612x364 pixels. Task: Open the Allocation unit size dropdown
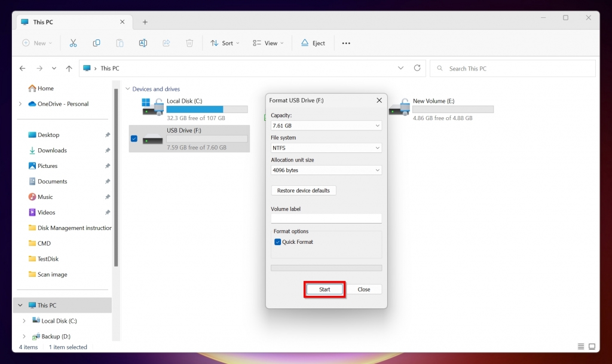[326, 170]
